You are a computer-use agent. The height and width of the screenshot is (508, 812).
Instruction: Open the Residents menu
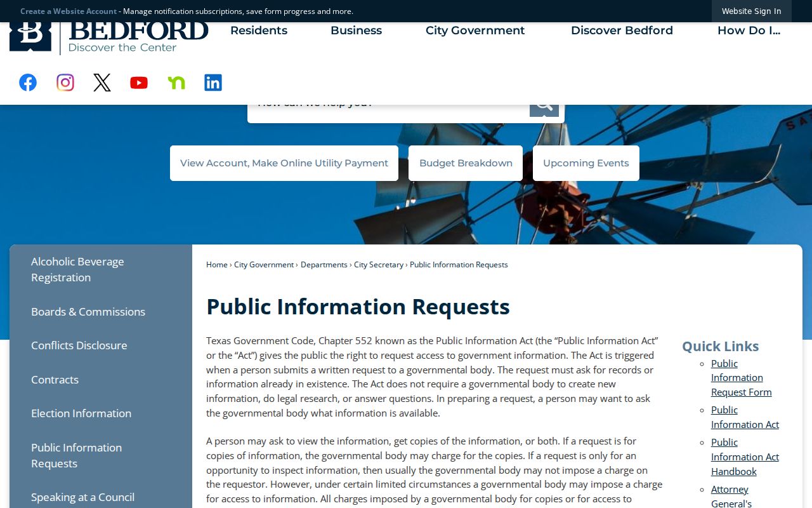pos(259,30)
